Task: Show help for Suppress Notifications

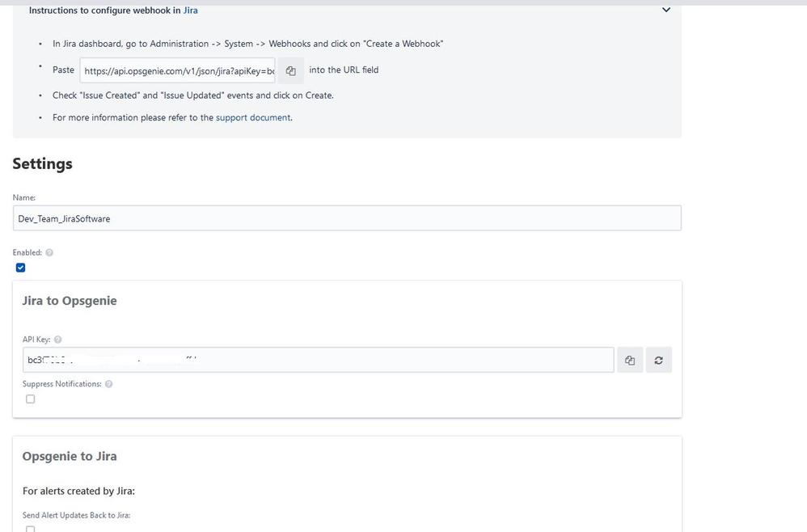Action: (108, 384)
